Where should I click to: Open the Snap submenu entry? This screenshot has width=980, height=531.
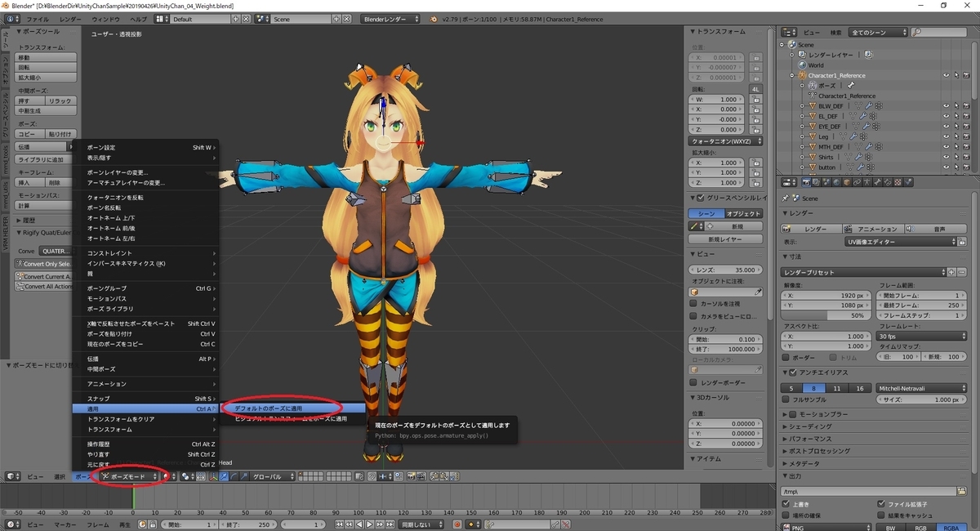[x=145, y=398]
